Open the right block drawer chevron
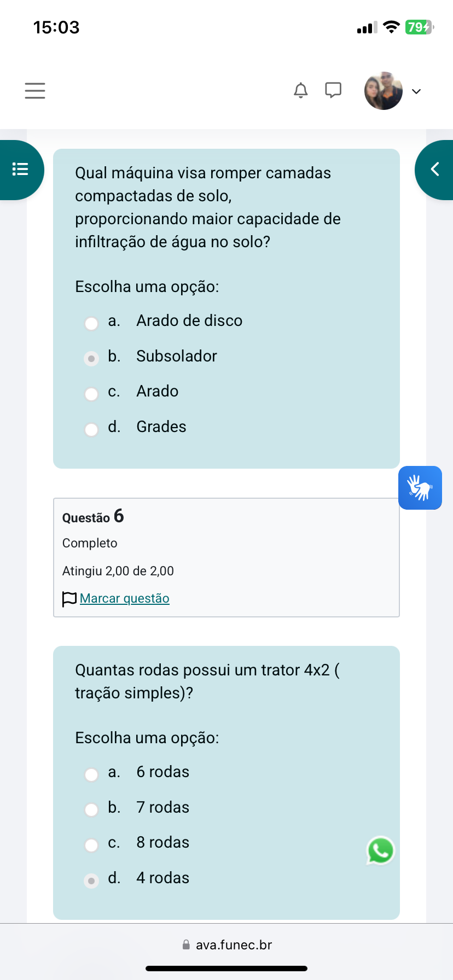The width and height of the screenshot is (453, 980). 435,170
